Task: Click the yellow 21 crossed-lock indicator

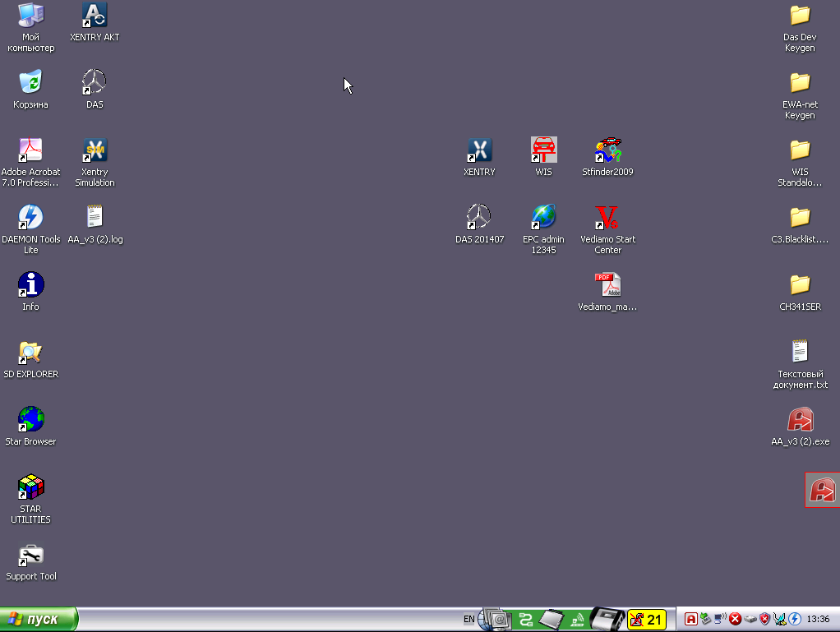Action: coord(647,620)
